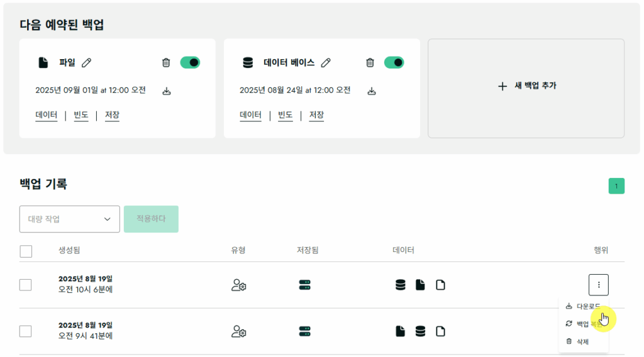Delete the 데이터 베이스 scheduled backup
644x357 pixels.
click(x=370, y=62)
